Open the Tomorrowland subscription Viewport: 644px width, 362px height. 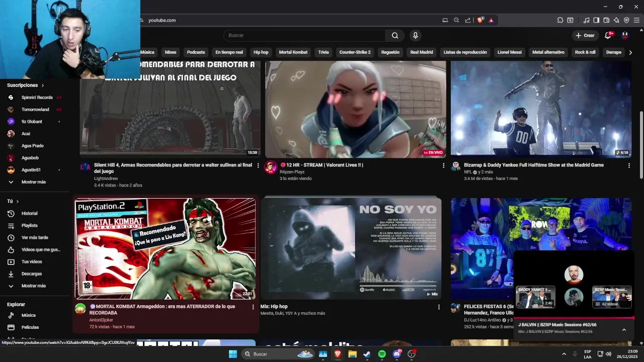(x=34, y=110)
